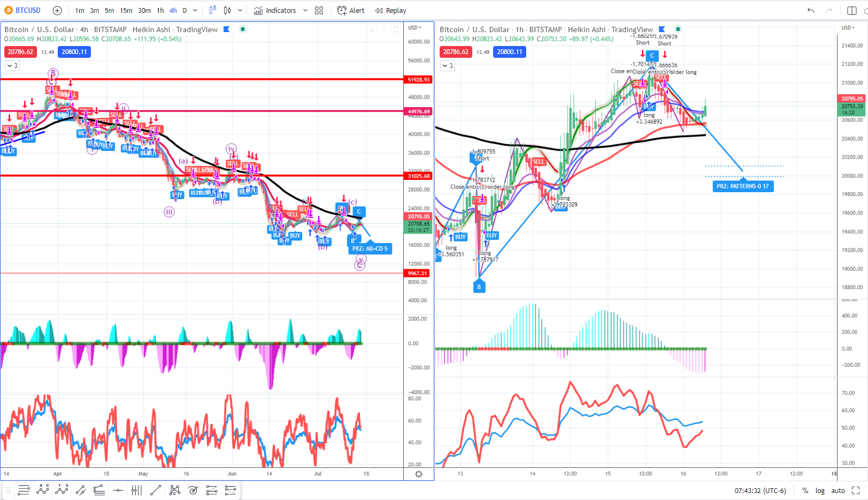Toggle percent scale mode
This screenshot has height=500, width=868.
805,490
